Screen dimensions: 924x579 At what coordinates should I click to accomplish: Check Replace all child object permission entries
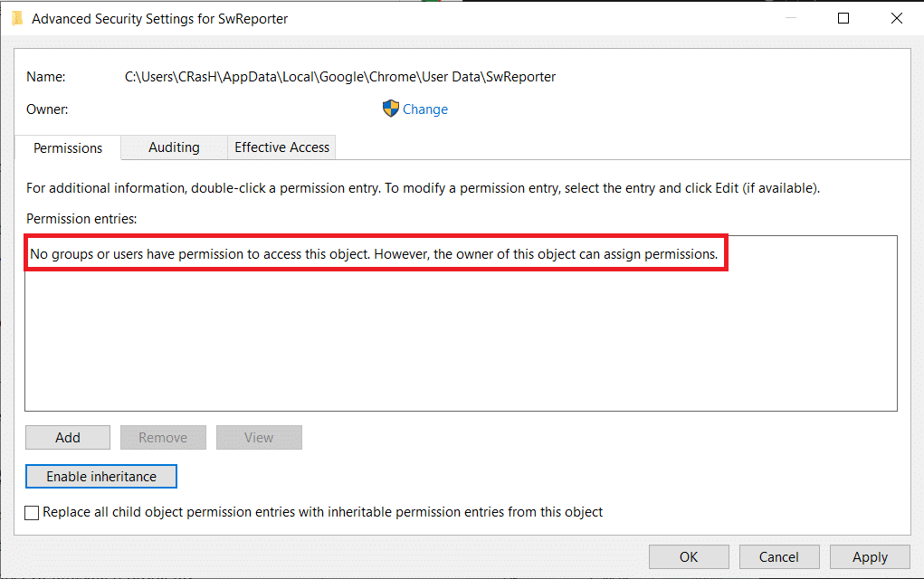click(33, 513)
